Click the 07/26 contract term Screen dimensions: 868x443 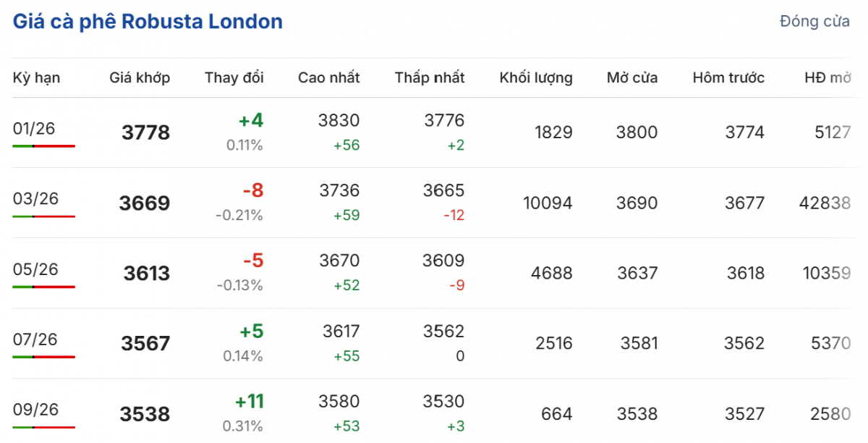click(x=35, y=339)
